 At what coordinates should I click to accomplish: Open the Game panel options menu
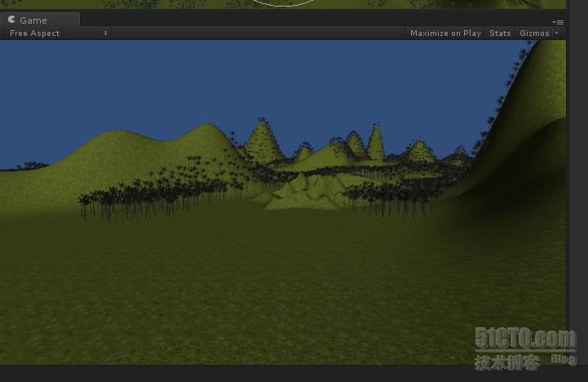558,23
